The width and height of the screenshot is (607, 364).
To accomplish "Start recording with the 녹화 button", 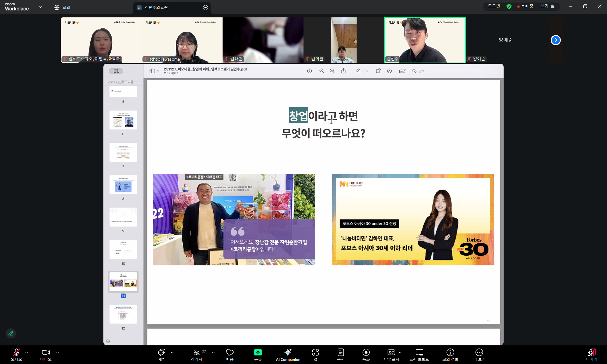I will (366, 354).
